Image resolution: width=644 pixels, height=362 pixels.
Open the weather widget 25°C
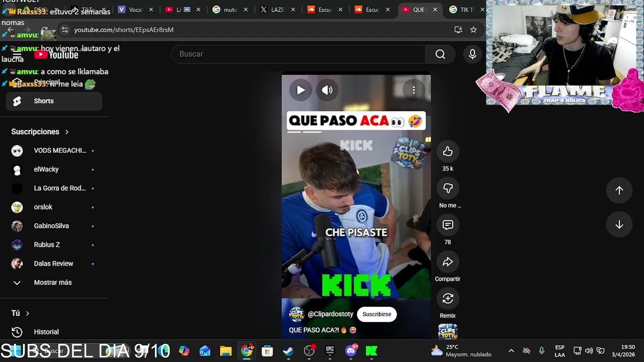[461, 351]
